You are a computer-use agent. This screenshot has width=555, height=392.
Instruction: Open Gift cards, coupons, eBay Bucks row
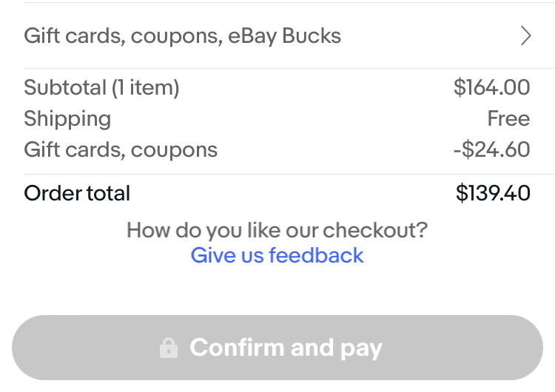[x=277, y=36]
